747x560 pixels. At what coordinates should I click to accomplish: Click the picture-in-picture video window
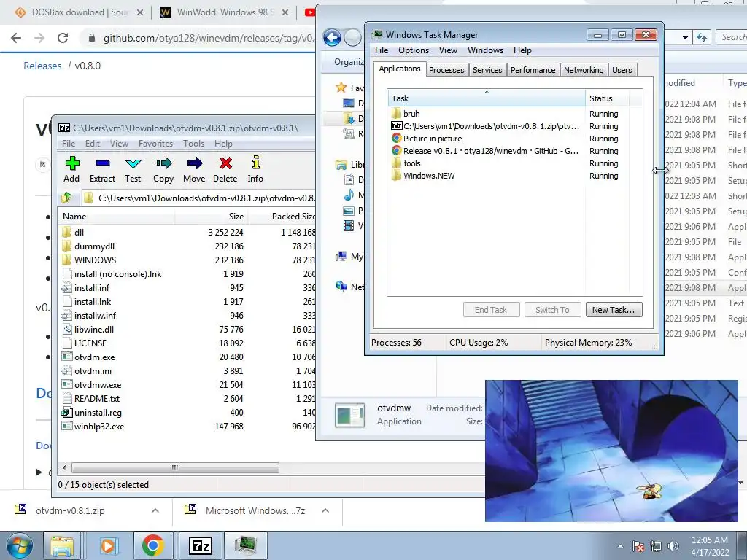coord(611,451)
